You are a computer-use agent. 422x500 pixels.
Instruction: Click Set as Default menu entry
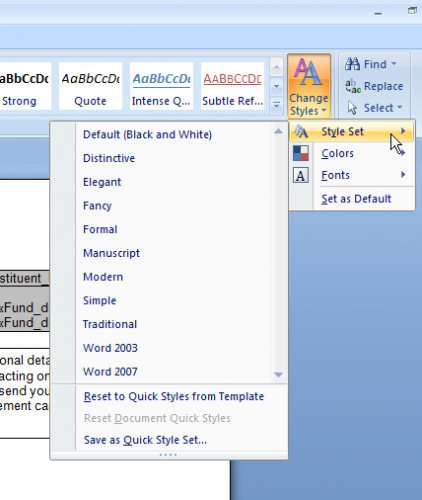[x=356, y=199]
